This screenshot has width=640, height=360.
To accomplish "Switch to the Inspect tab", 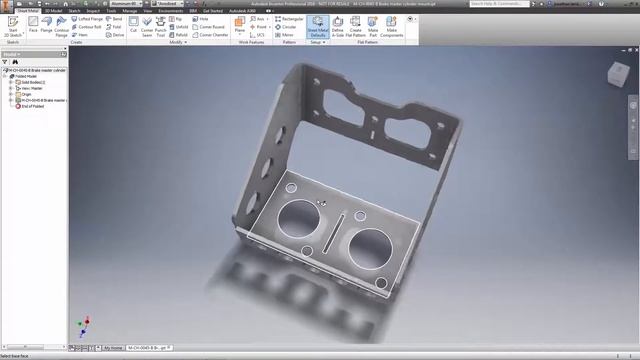I will click(93, 11).
